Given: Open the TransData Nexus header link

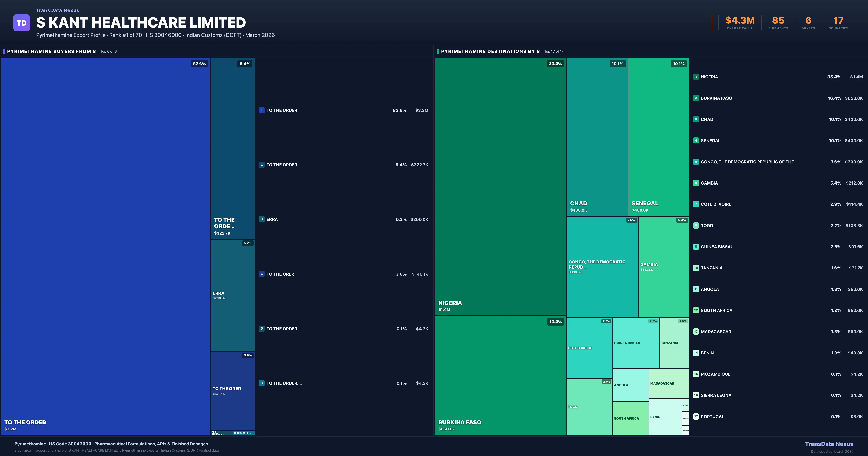Looking at the screenshot, I should click(58, 10).
